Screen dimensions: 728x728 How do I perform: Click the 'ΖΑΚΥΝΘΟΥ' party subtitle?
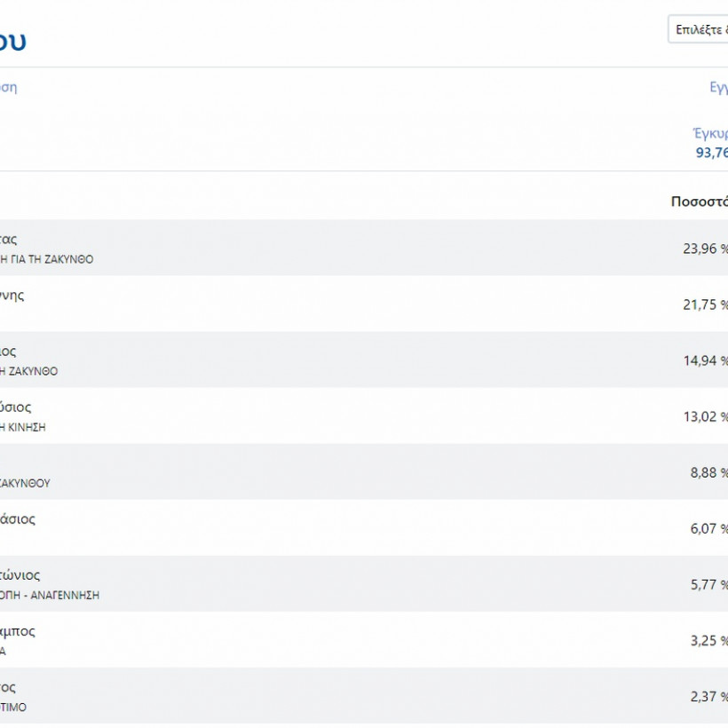pyautogui.click(x=25, y=484)
